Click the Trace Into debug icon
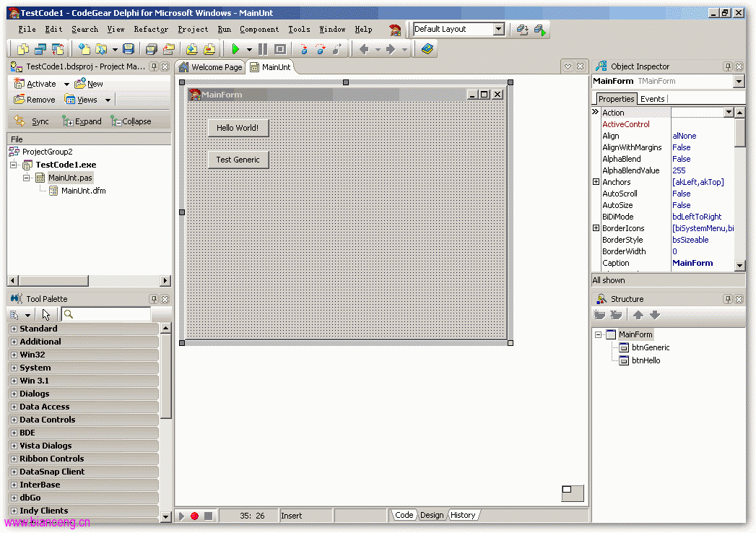 [304, 48]
